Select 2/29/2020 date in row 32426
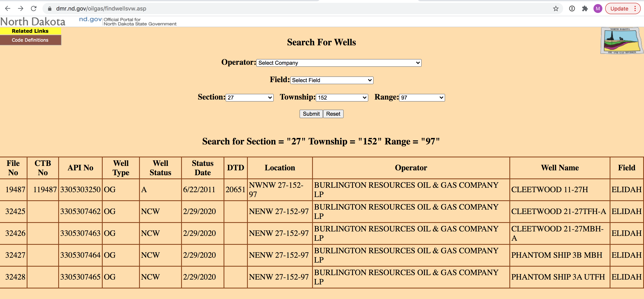The width and height of the screenshot is (644, 299). 203,233
